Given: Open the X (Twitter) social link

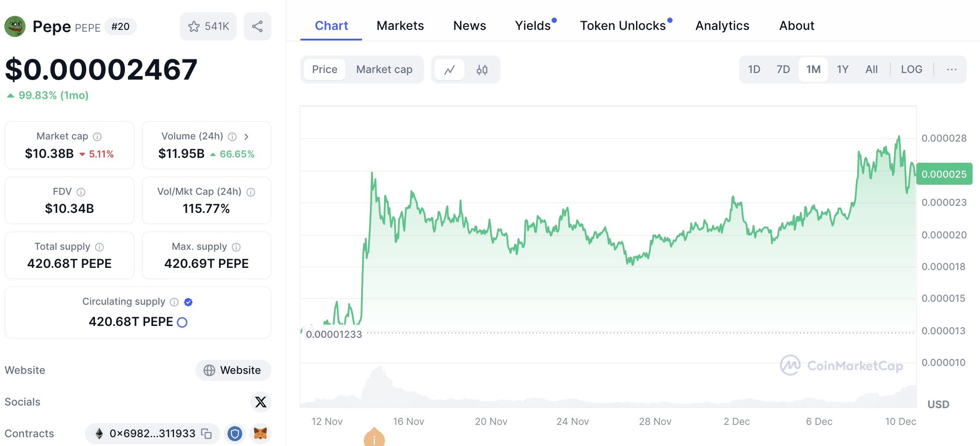Looking at the screenshot, I should [x=260, y=402].
